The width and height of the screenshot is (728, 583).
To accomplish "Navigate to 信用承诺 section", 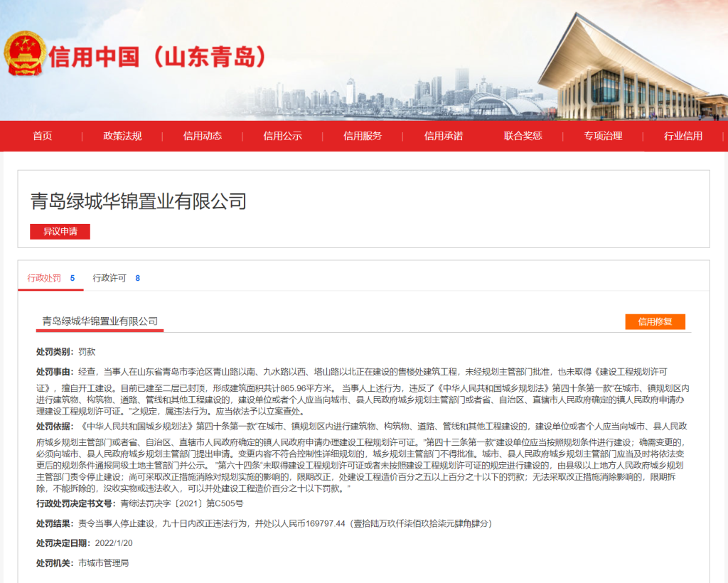I will point(444,136).
